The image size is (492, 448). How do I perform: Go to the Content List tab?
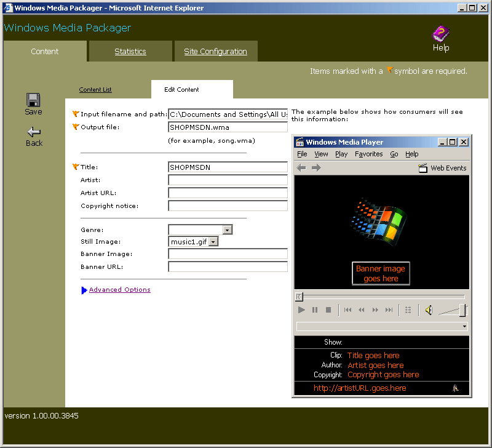[95, 89]
